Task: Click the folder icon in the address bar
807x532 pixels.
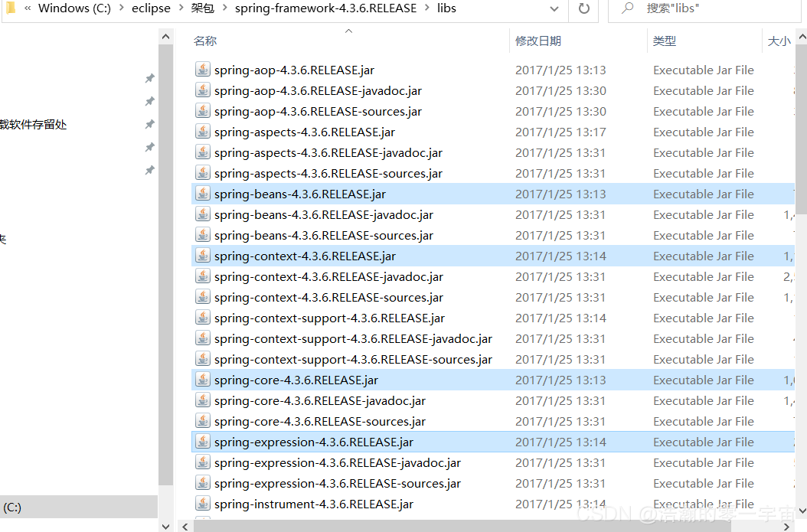Action: (10, 8)
